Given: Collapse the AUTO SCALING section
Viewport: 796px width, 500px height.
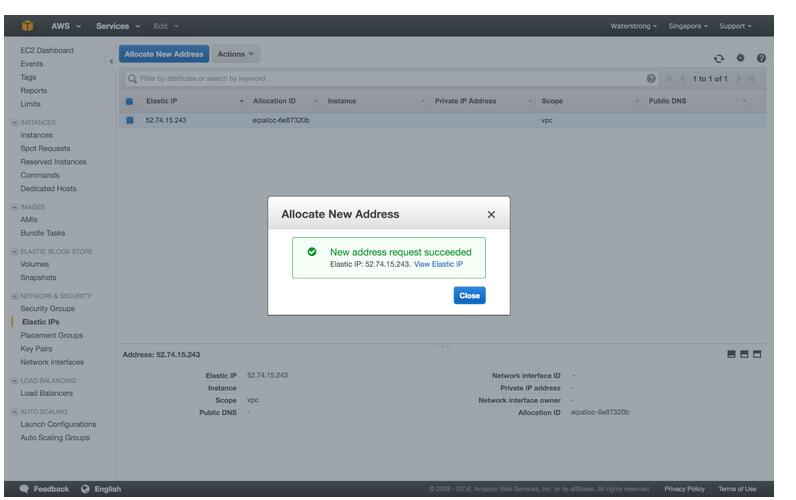Looking at the screenshot, I should (x=14, y=411).
